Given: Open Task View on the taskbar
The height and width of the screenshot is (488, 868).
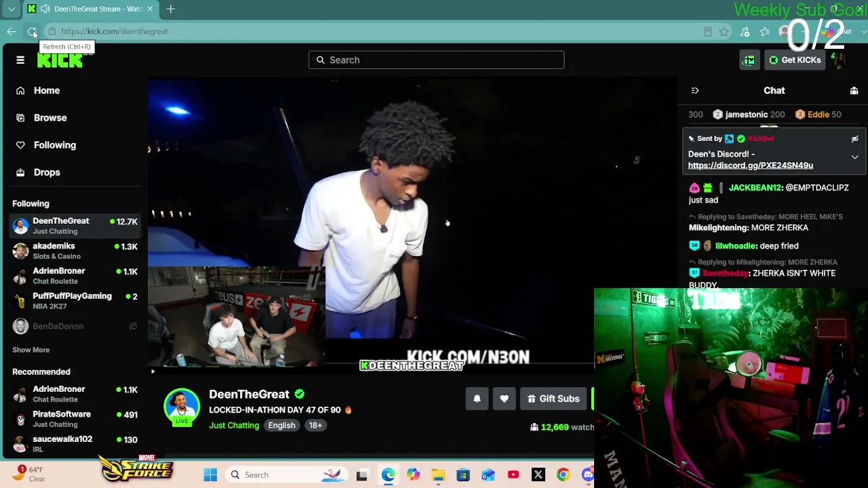Looking at the screenshot, I should pos(362,475).
